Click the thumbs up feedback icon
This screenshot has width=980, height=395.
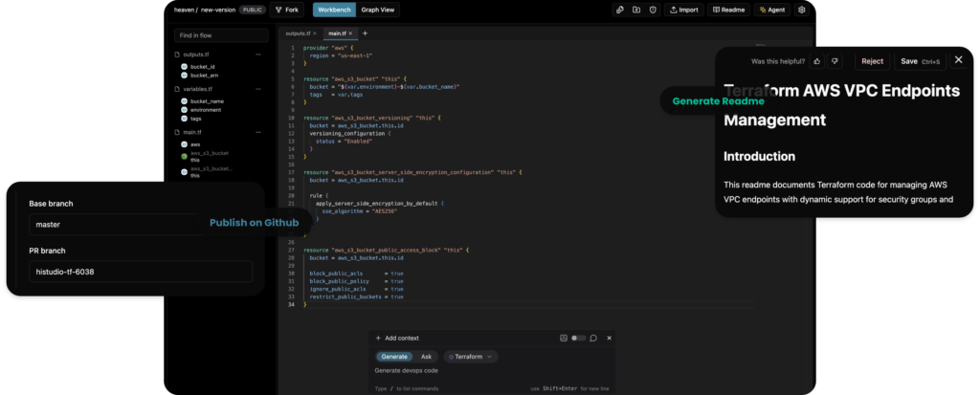(817, 61)
